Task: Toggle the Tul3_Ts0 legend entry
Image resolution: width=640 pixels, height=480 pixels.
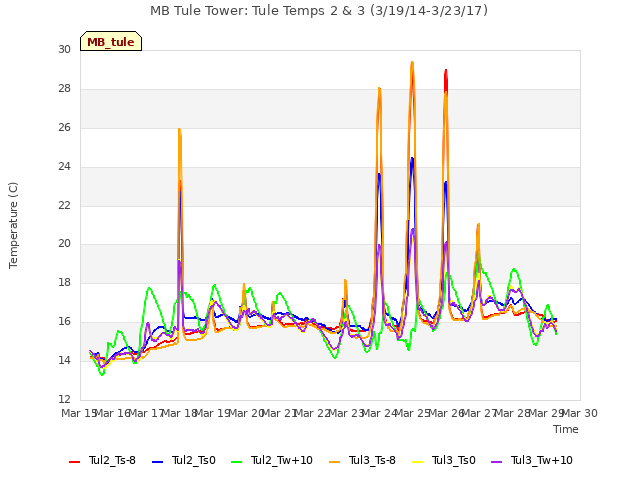Action: (444, 460)
